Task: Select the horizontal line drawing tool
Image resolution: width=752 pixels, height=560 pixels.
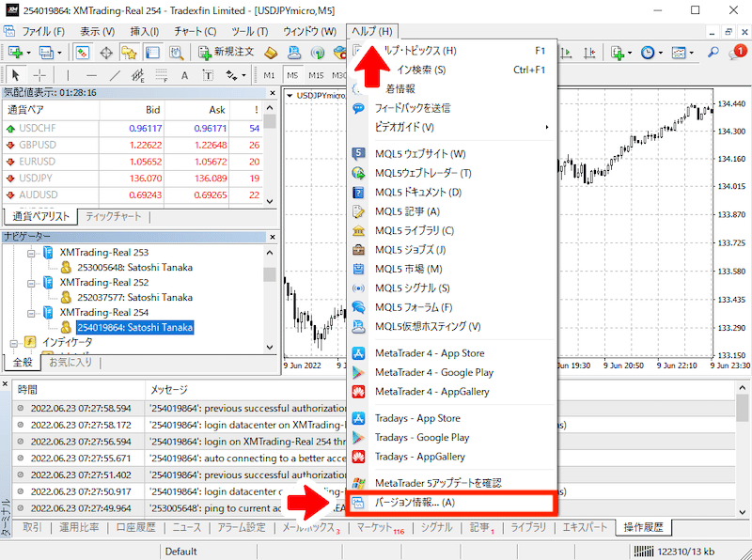Action: tap(91, 75)
